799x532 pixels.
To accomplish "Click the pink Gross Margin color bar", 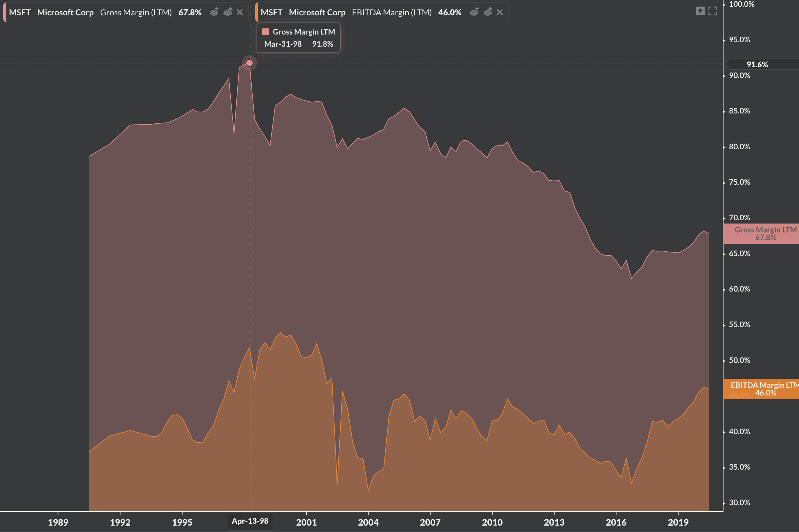I will [4, 12].
